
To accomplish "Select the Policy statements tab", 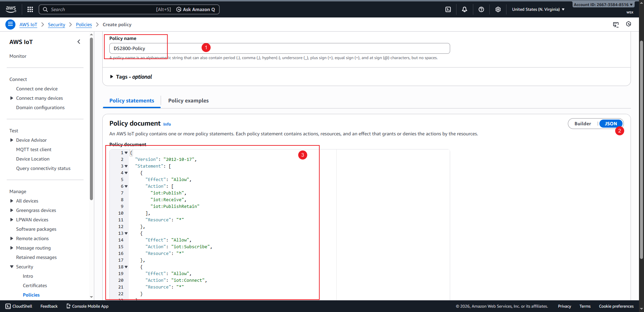I will [132, 101].
